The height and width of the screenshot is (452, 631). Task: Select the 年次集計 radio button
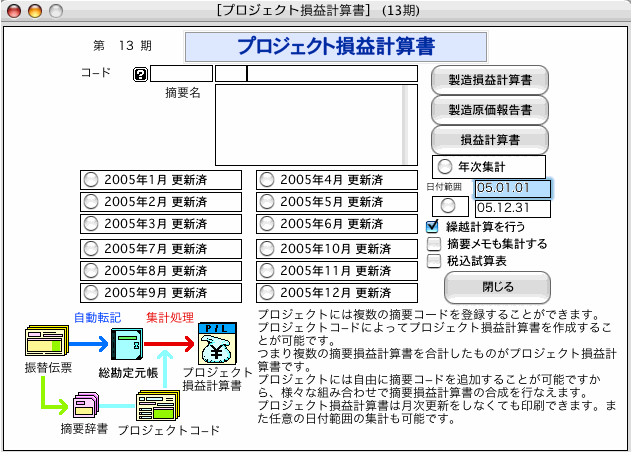[445, 166]
